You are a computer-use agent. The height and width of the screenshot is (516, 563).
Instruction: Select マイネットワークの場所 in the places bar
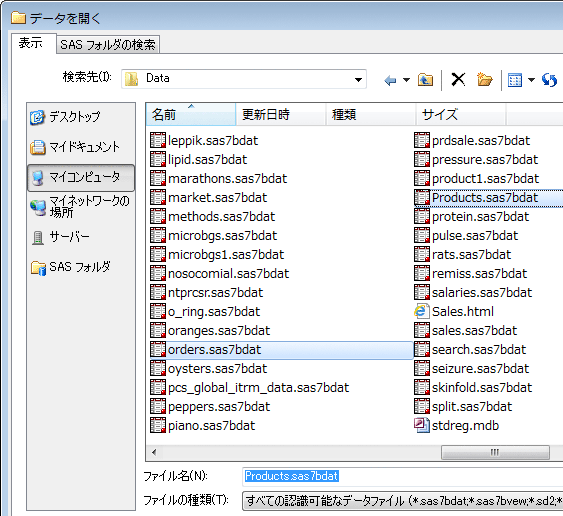[x=80, y=206]
